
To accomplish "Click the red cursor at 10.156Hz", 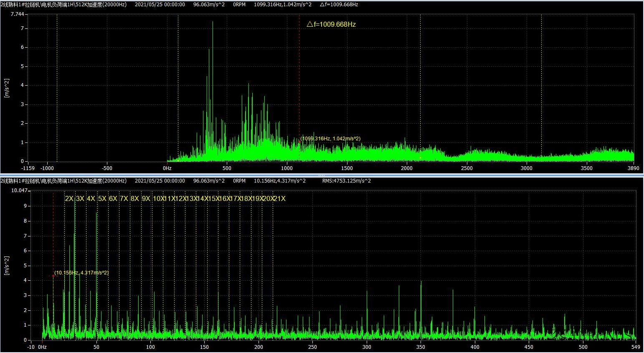I will pos(53,276).
